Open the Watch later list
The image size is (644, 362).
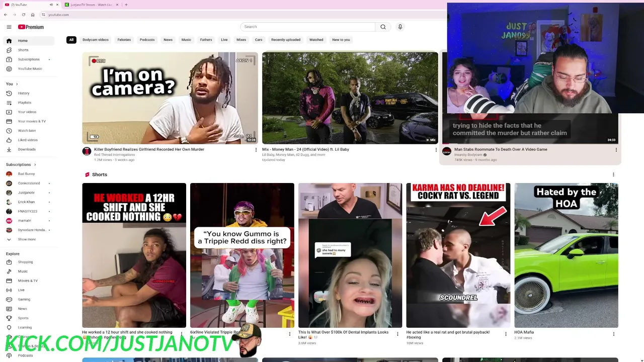30,130
